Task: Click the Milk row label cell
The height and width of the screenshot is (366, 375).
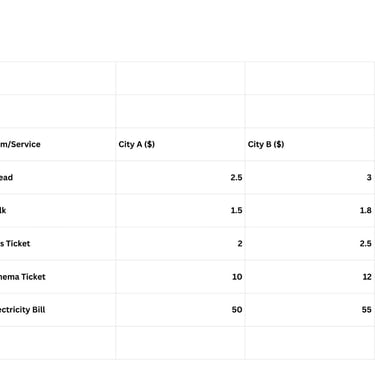Action: tap(58, 210)
